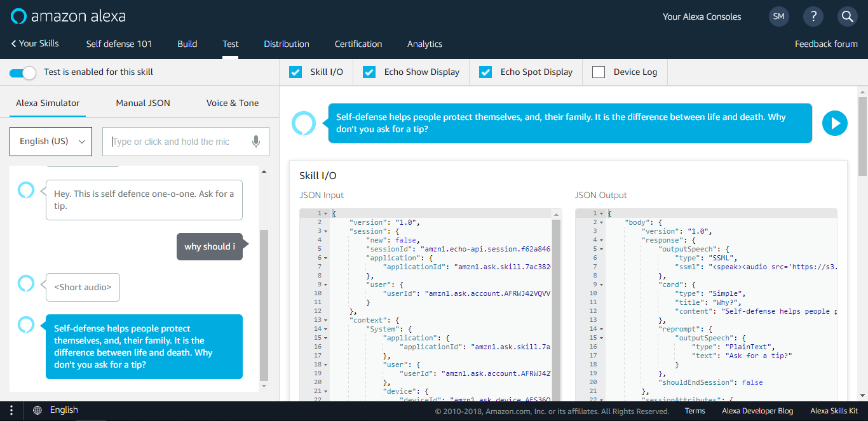Screen dimensions: 868x421
Task: Open Your Alexa Consoles link
Action: (702, 17)
